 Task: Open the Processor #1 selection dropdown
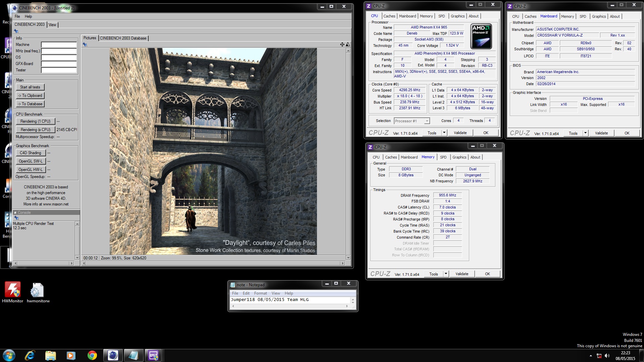[427, 121]
